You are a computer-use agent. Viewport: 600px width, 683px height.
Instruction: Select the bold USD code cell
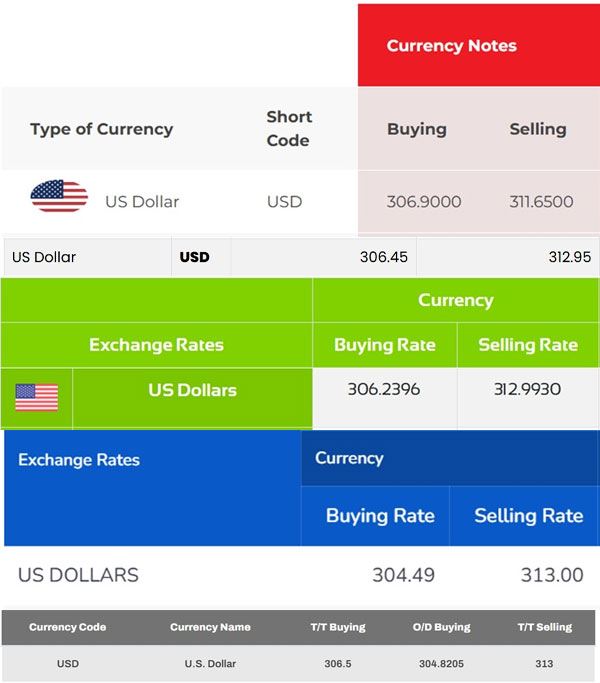195,257
